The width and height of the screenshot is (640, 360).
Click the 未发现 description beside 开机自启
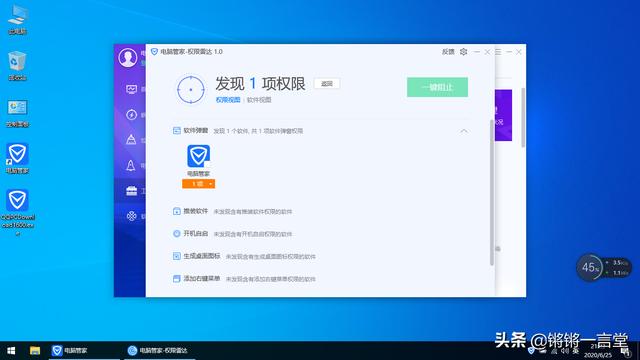pos(253,234)
